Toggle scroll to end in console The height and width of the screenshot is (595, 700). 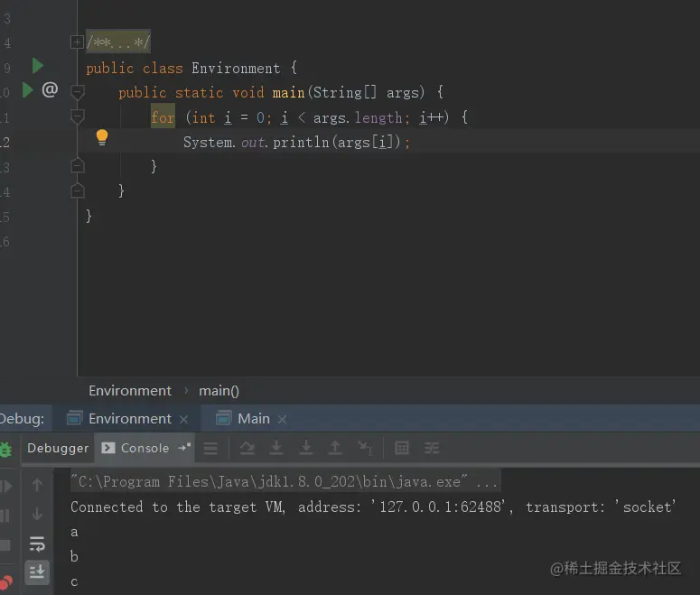[37, 572]
